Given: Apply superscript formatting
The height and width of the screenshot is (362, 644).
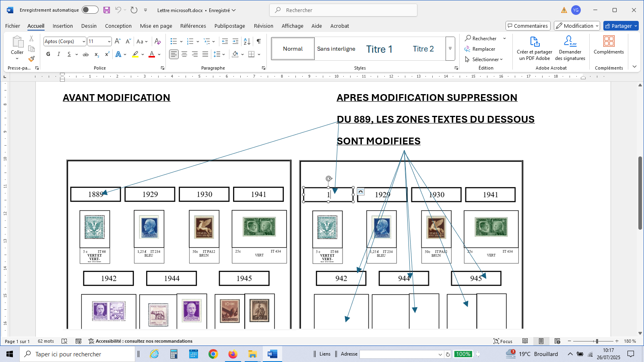Looking at the screenshot, I should [107, 54].
